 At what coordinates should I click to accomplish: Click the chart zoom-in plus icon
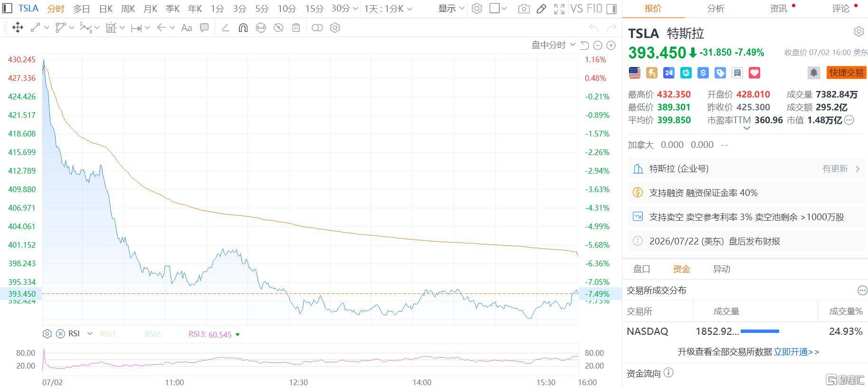611,45
